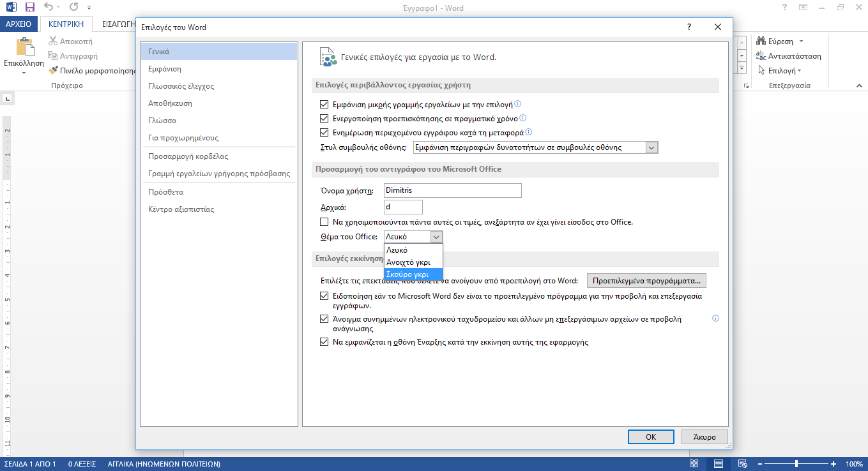Click the dialog help question mark icon
The image size is (868, 471).
click(x=689, y=27)
